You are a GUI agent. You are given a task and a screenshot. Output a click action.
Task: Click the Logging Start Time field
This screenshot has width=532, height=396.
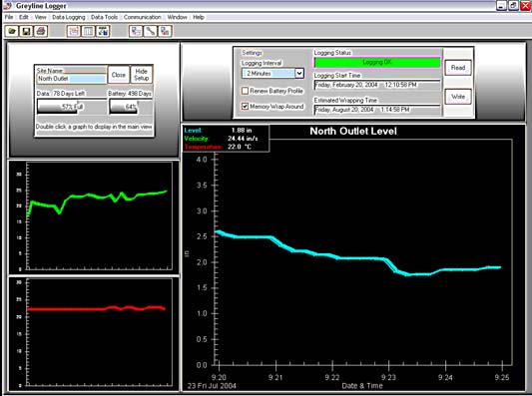377,85
